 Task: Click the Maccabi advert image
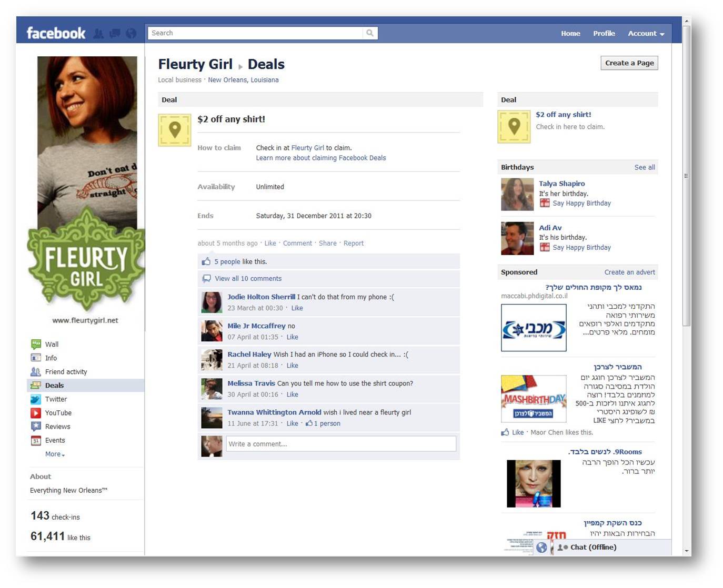pyautogui.click(x=534, y=328)
